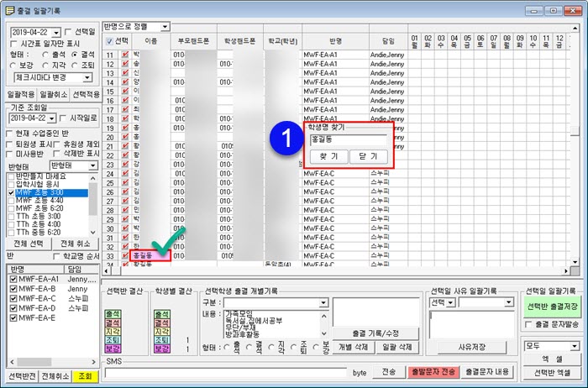Toggle the 선택 header checkbox in table
The height and width of the screenshot is (388, 588).
pyautogui.click(x=109, y=41)
